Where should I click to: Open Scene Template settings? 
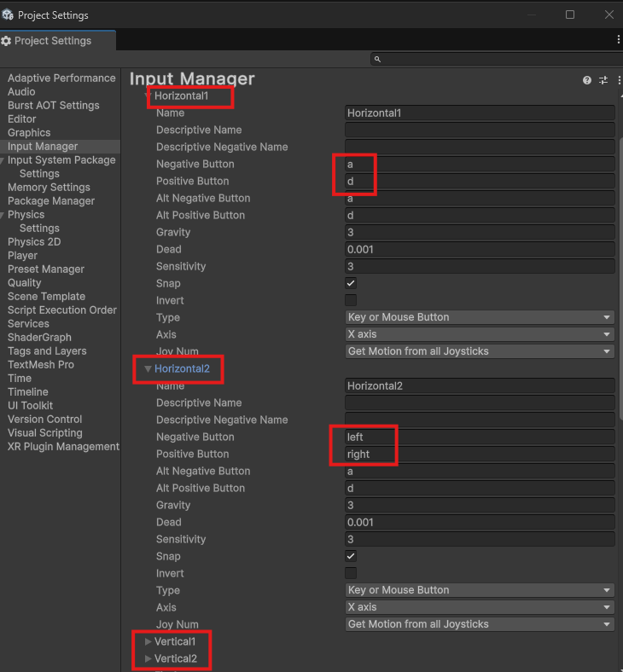(46, 297)
